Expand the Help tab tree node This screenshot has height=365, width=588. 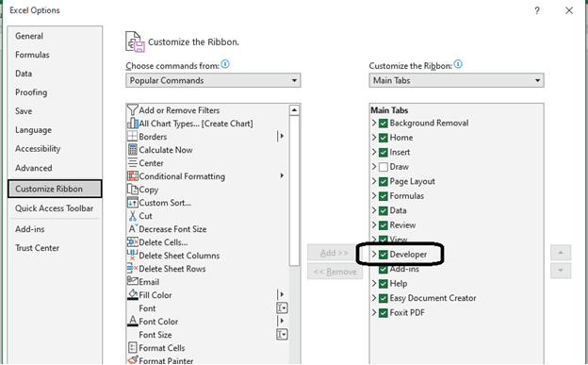pyautogui.click(x=374, y=283)
